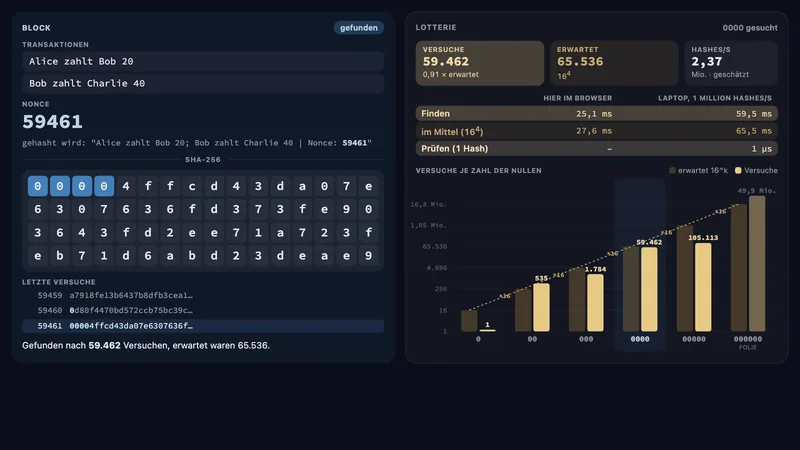Toggle the "erwartet 16^k" legend entry
800x450 pixels.
click(698, 170)
